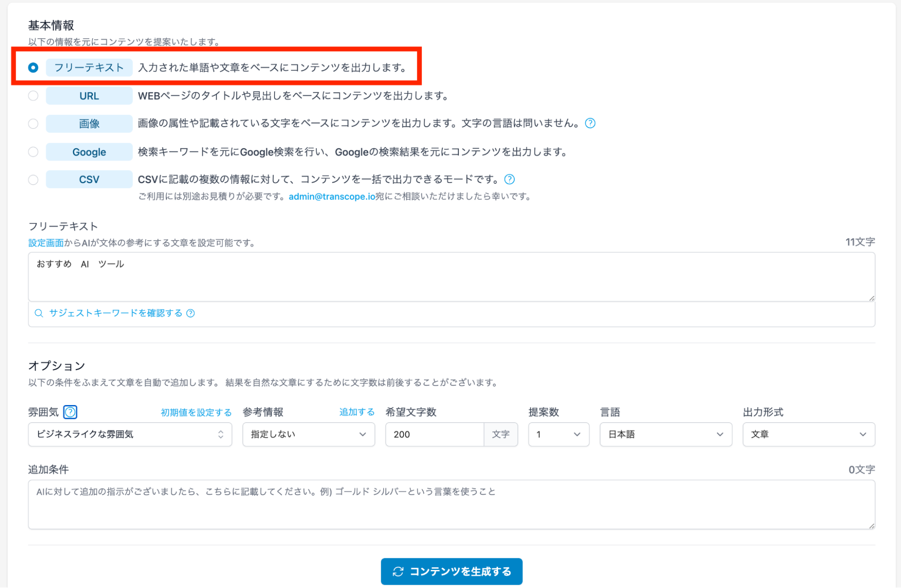Image resolution: width=901 pixels, height=588 pixels.
Task: Expand the 出力形式 output format dropdown
Action: coord(808,434)
